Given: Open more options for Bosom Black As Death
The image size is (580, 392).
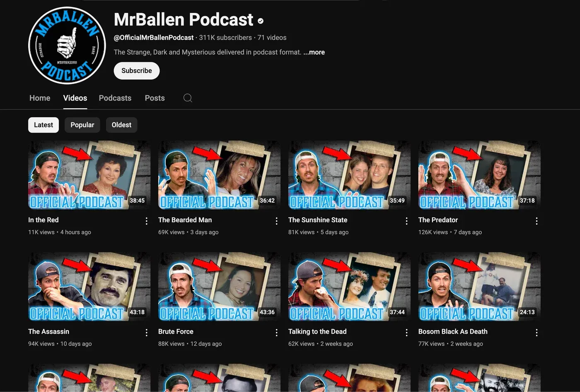Looking at the screenshot, I should (537, 332).
